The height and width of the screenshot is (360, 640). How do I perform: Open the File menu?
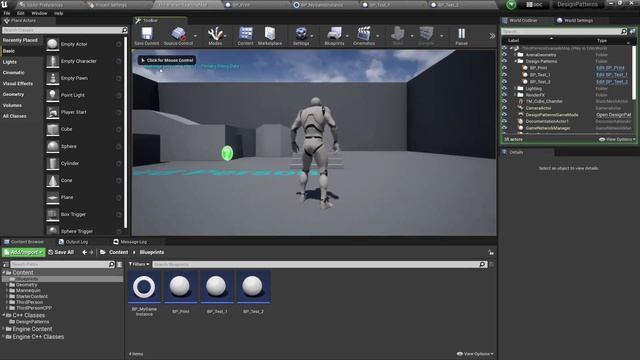(x=7, y=13)
